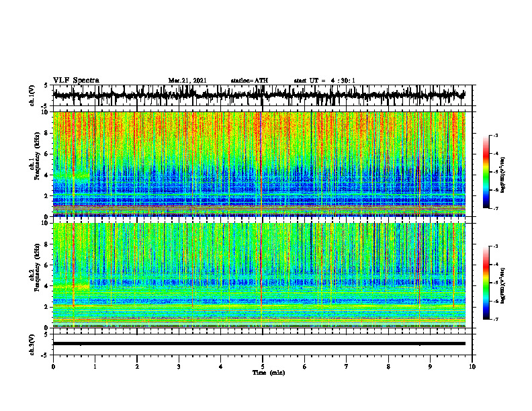This screenshot has width=532, height=411.
Task: Click the ch.1 frequency axis "8" tick
Action: [x=47, y=133]
